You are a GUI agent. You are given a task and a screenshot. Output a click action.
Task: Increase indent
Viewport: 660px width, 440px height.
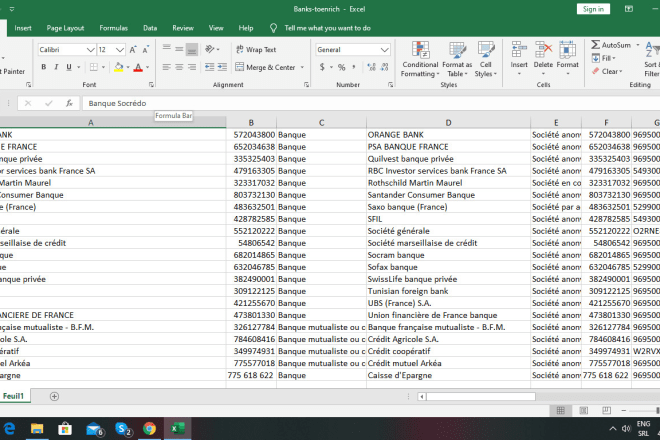pyautogui.click(x=222, y=67)
